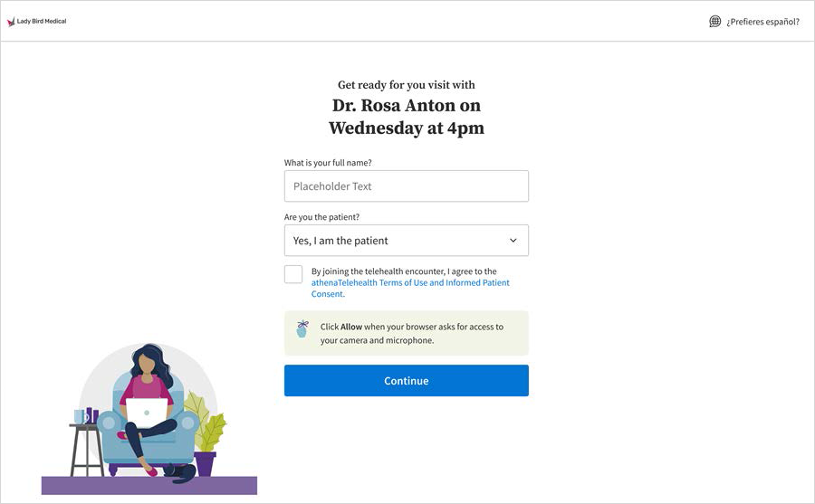
Task: Click the camera and microphone hint text
Action: [x=412, y=333]
